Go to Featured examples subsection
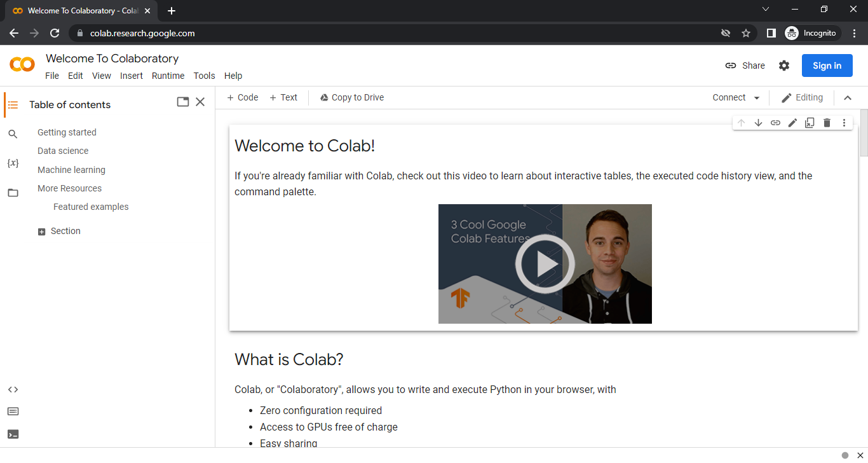Image resolution: width=868 pixels, height=463 pixels. (x=91, y=207)
